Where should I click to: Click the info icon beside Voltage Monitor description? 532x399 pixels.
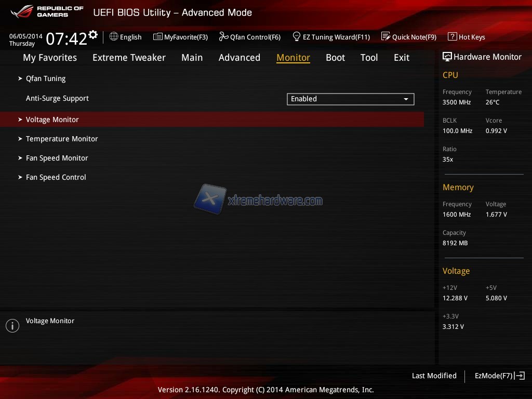coord(12,326)
